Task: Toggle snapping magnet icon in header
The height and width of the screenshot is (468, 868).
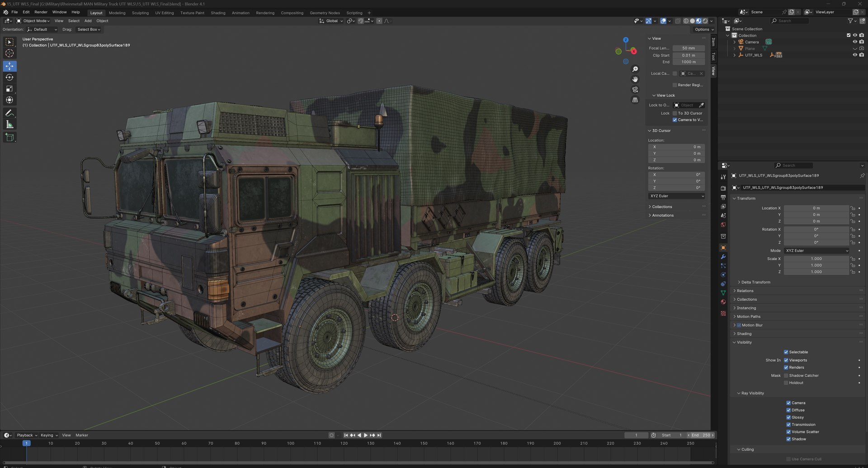Action: click(361, 21)
